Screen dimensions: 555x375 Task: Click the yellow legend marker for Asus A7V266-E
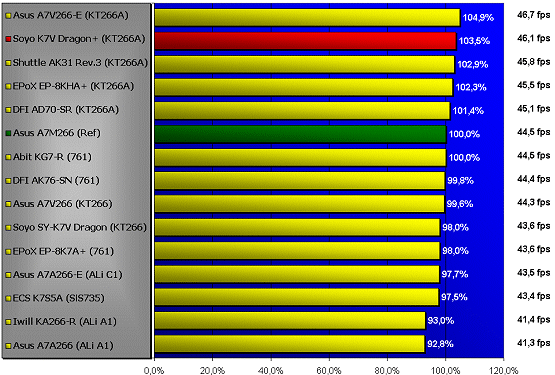coord(8,16)
